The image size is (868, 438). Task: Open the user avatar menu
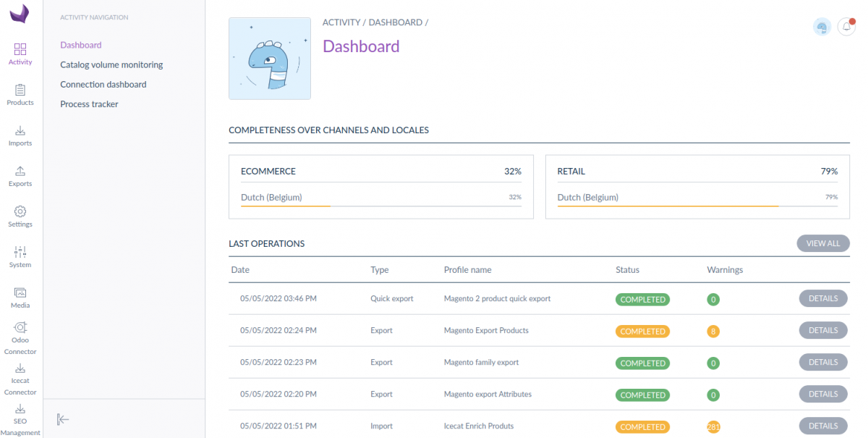pyautogui.click(x=822, y=27)
